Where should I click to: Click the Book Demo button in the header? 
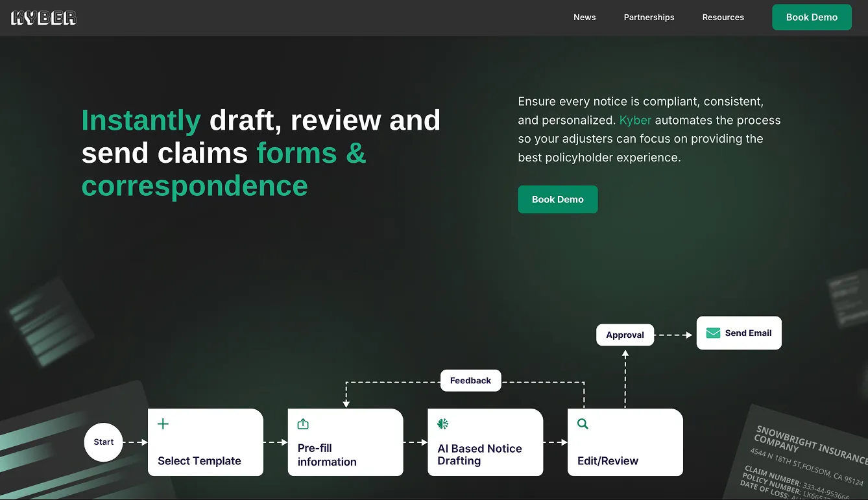pos(812,18)
